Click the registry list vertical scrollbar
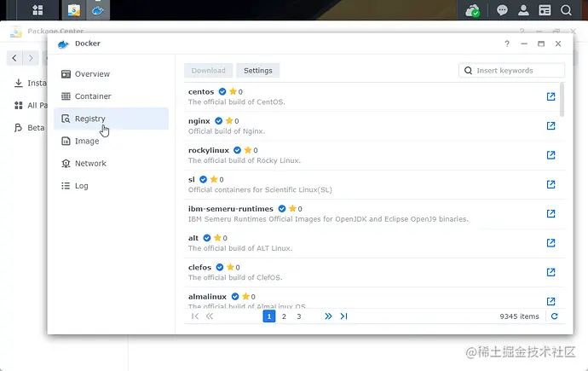This screenshot has height=371, width=588. 562,100
